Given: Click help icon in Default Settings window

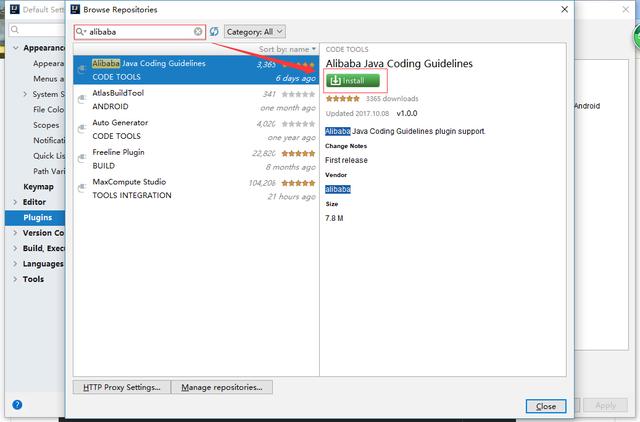Looking at the screenshot, I should pyautogui.click(x=17, y=404).
